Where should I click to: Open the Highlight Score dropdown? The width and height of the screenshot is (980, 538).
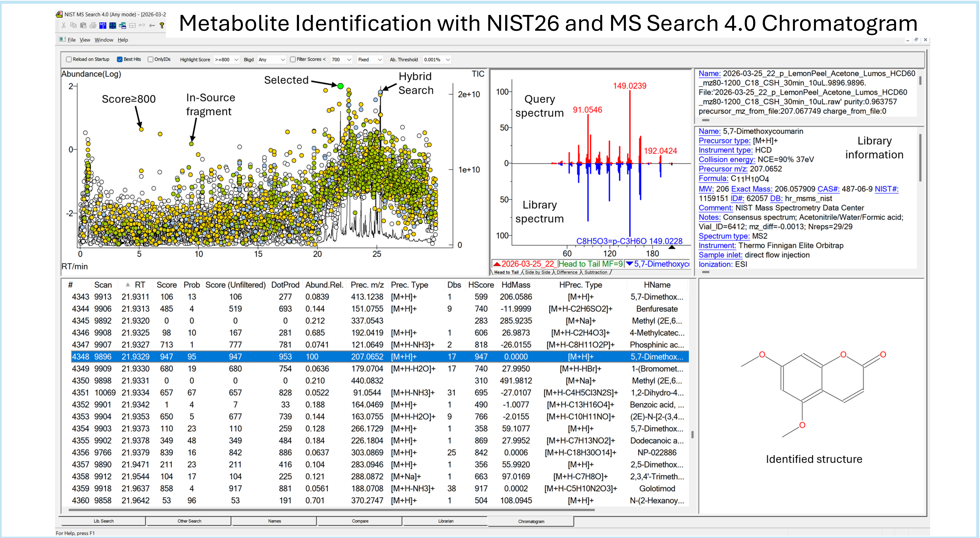(227, 60)
